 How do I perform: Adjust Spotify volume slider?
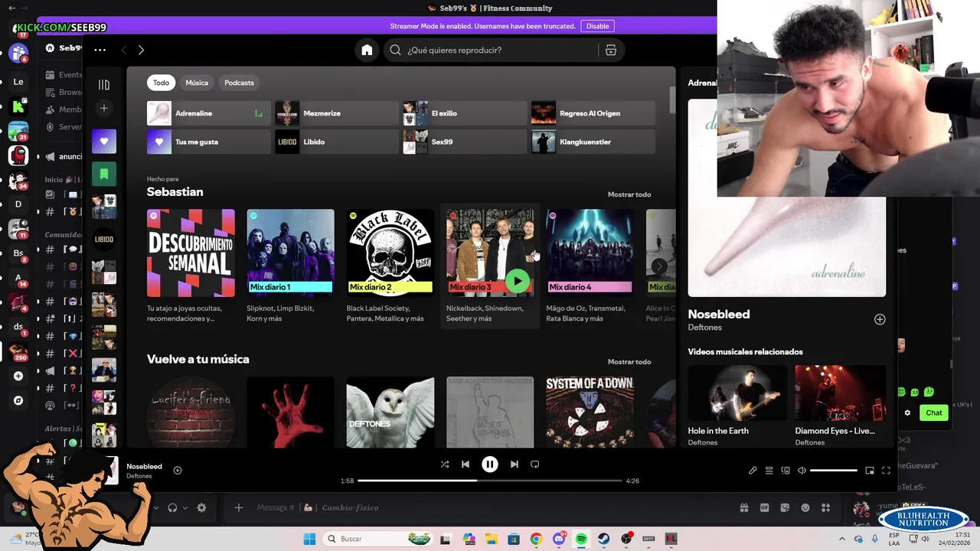[833, 471]
